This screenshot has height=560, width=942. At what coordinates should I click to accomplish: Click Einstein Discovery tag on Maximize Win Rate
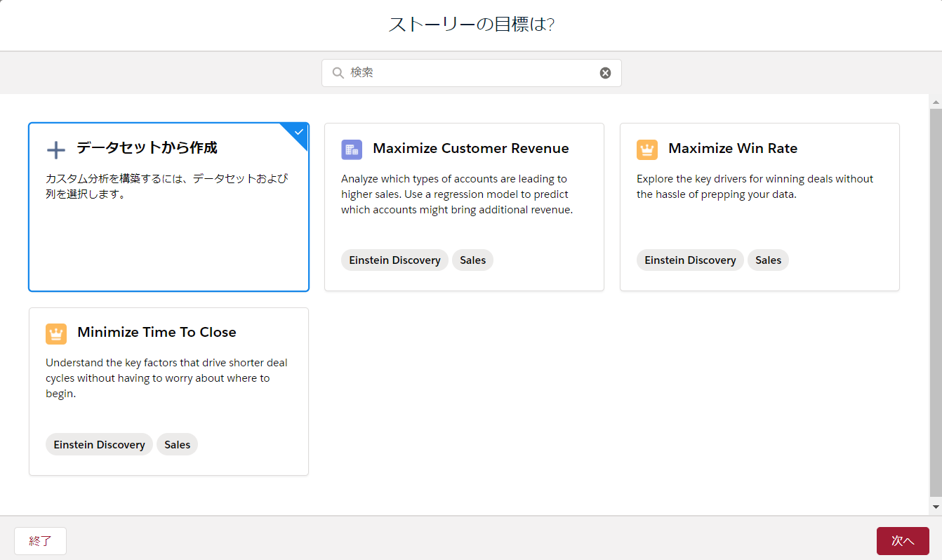[690, 260]
